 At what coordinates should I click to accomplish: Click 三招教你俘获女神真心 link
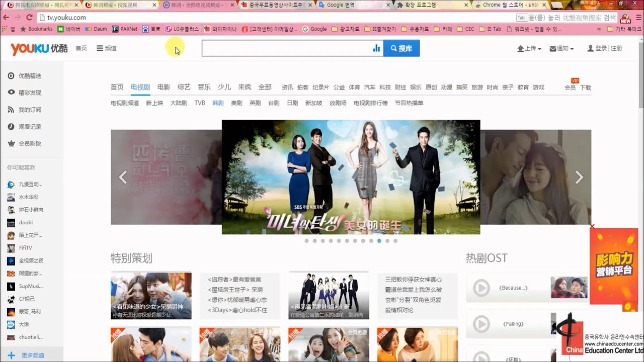(x=414, y=280)
